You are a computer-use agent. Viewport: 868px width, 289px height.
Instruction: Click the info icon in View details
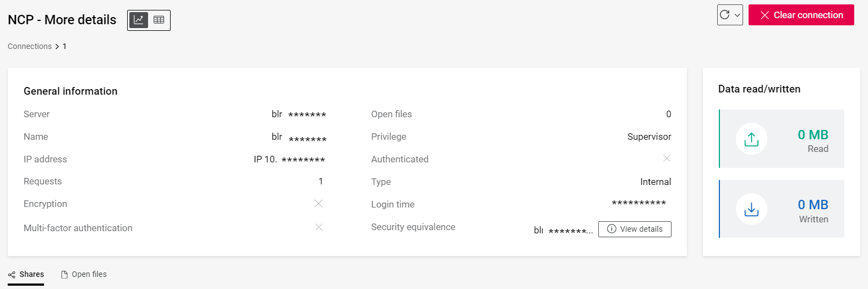[612, 229]
